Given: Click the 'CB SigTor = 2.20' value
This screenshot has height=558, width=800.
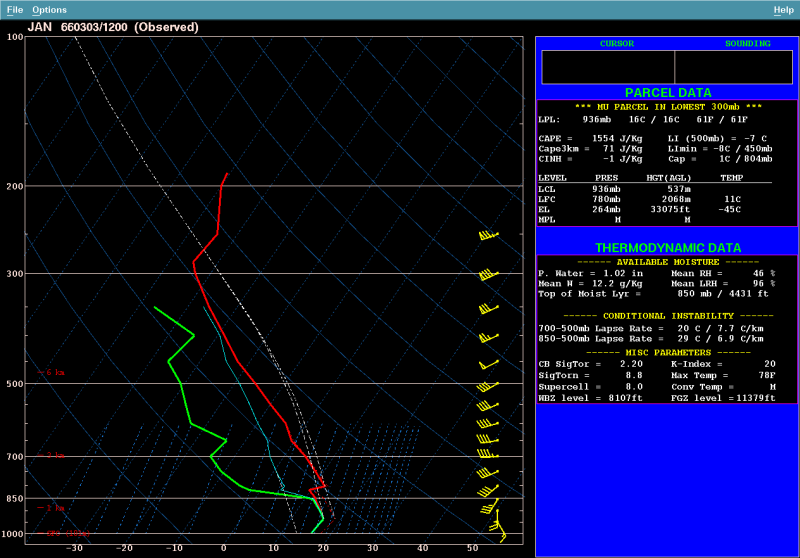Looking at the screenshot, I should click(x=590, y=364).
